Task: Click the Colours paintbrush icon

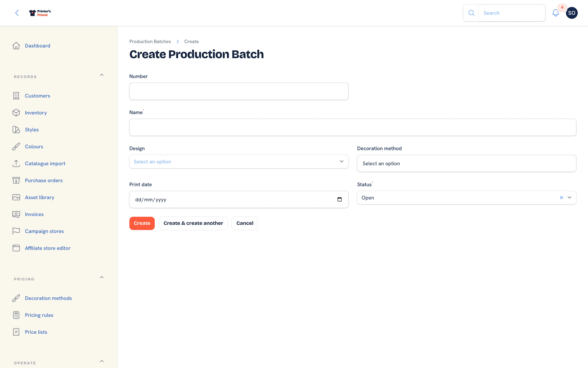Action: click(x=16, y=146)
